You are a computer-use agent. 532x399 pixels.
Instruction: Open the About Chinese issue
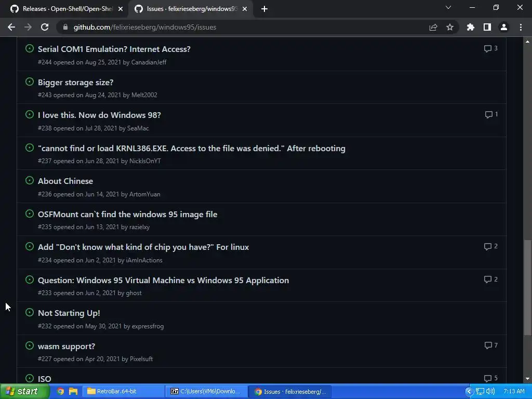(65, 181)
